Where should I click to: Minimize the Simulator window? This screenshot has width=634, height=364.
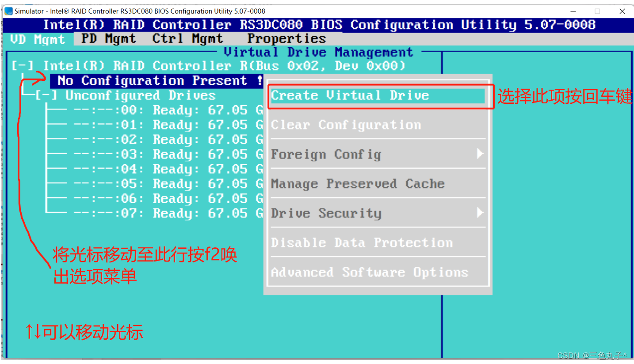tap(574, 11)
